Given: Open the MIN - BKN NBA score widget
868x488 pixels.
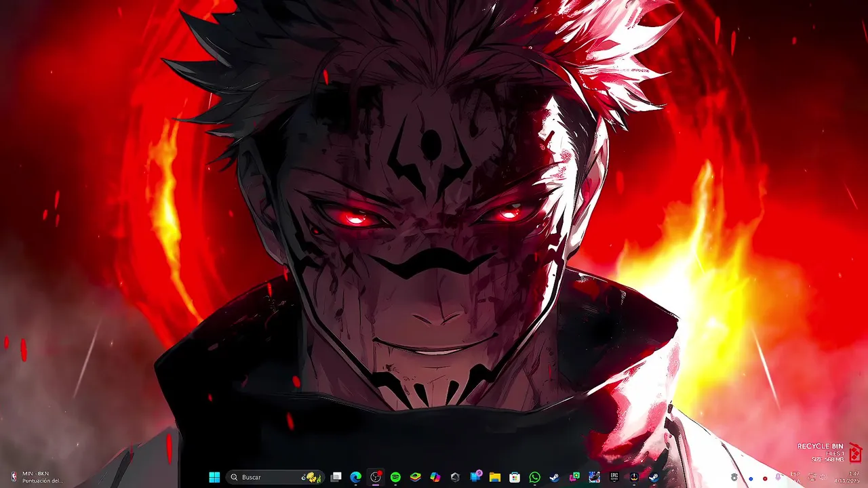Looking at the screenshot, I should click(37, 477).
